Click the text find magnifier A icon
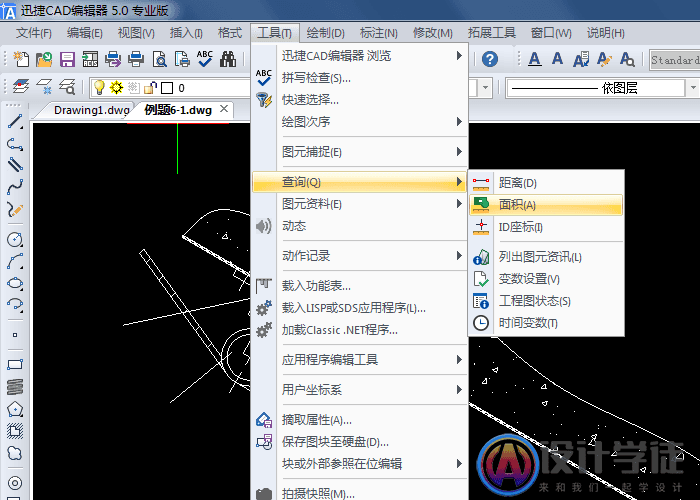700x500 pixels. [x=627, y=59]
